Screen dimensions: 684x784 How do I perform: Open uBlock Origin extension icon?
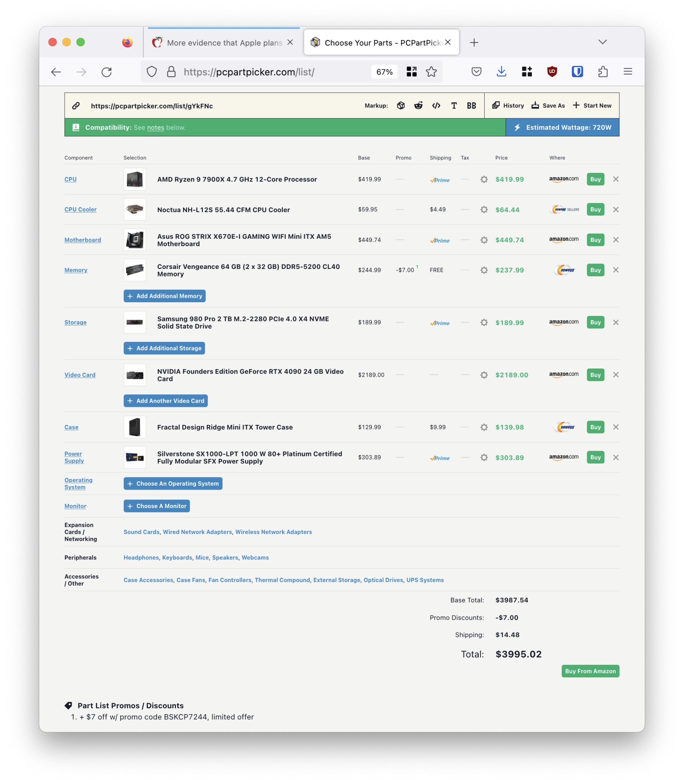[x=552, y=72]
